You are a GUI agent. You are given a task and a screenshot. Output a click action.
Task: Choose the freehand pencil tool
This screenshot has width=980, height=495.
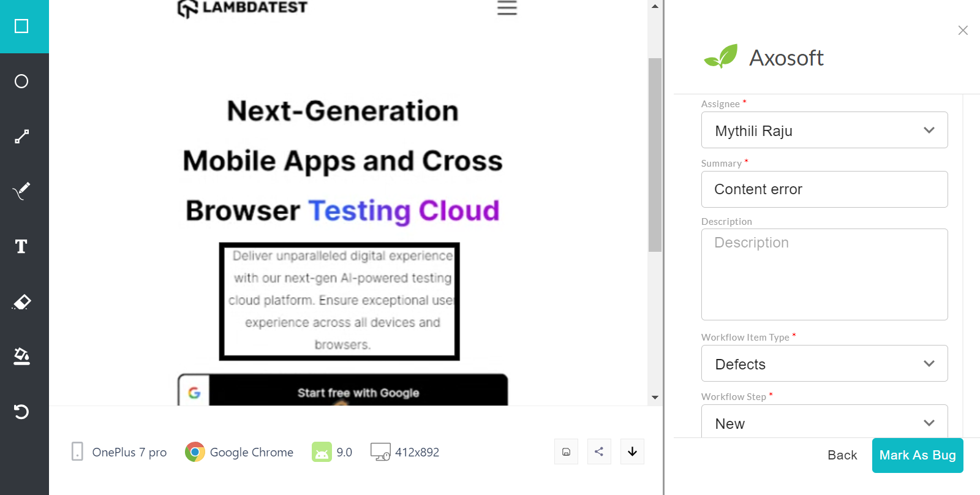[22, 191]
